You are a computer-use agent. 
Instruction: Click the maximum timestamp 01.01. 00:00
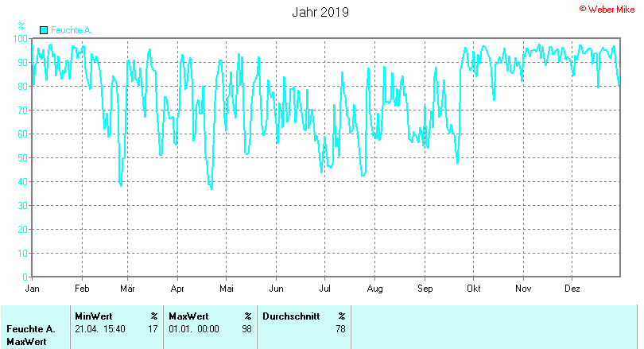point(194,328)
